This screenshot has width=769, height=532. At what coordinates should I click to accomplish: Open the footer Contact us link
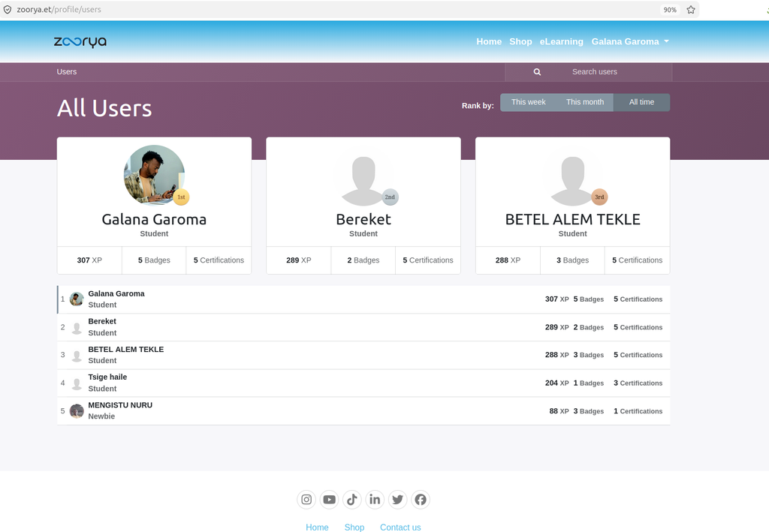point(400,527)
